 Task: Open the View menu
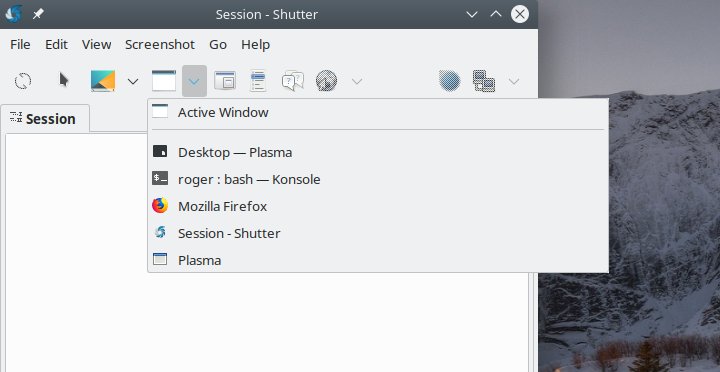96,45
